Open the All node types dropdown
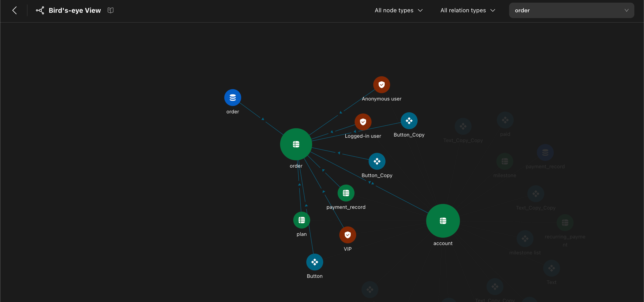Viewport: 644px width, 302px height. pyautogui.click(x=399, y=10)
